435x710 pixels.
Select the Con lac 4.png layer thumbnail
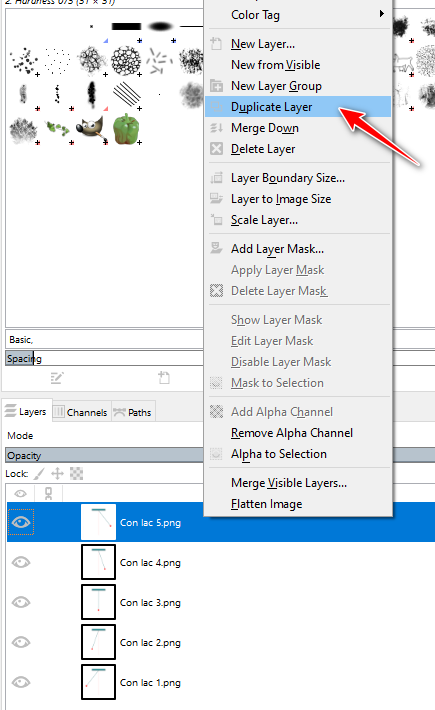click(x=98, y=562)
